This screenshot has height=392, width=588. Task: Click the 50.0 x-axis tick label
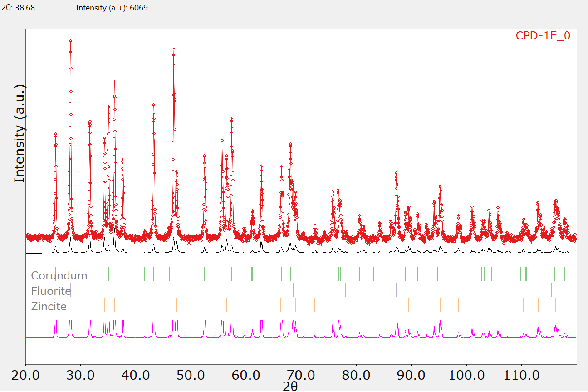191,376
